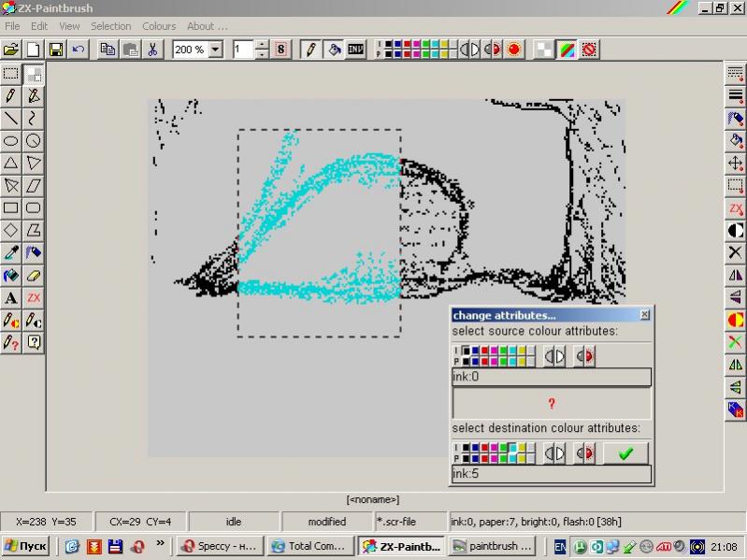This screenshot has height=560, width=747.
Task: Toggle the INV inverse mode button
Action: pos(356,50)
